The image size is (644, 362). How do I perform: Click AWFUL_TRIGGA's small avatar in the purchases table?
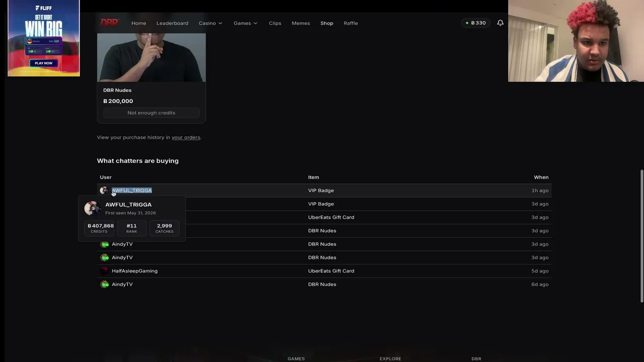click(104, 190)
